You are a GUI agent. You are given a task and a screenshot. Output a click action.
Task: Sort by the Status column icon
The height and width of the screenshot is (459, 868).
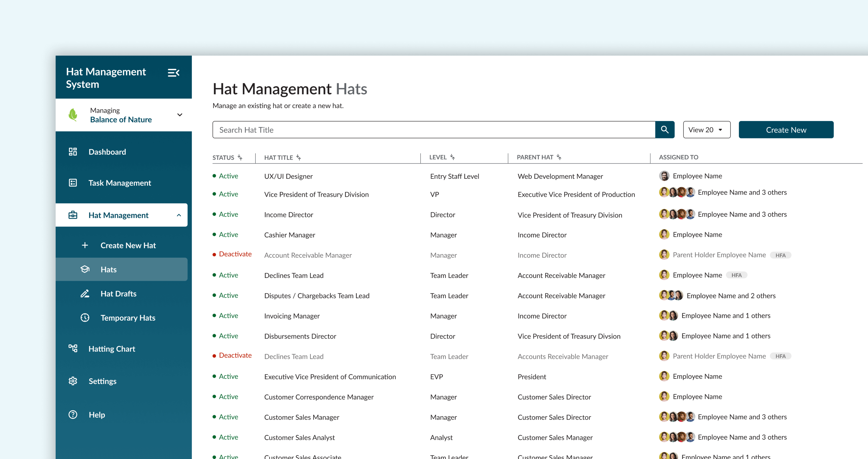tap(240, 157)
